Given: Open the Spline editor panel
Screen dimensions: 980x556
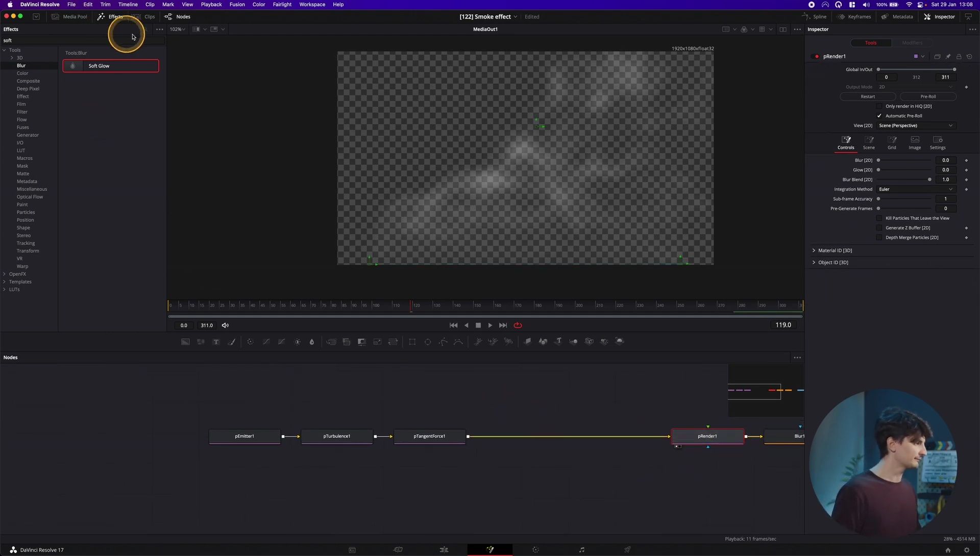Looking at the screenshot, I should [x=815, y=17].
